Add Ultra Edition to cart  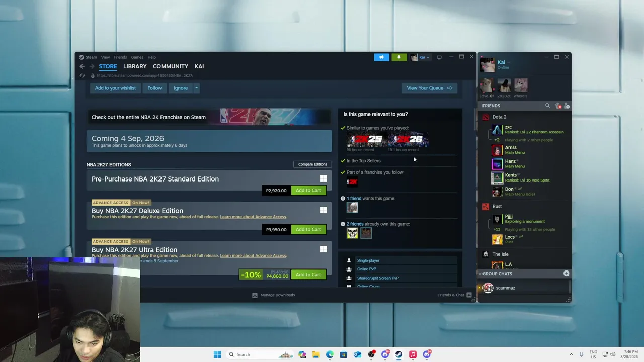click(x=308, y=275)
